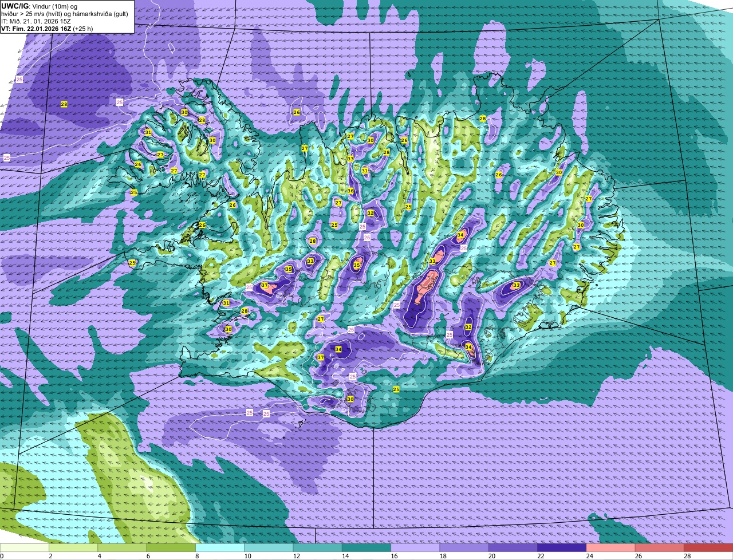Click the "22" tick label on the color scale
This screenshot has width=733, height=560.
point(541,556)
